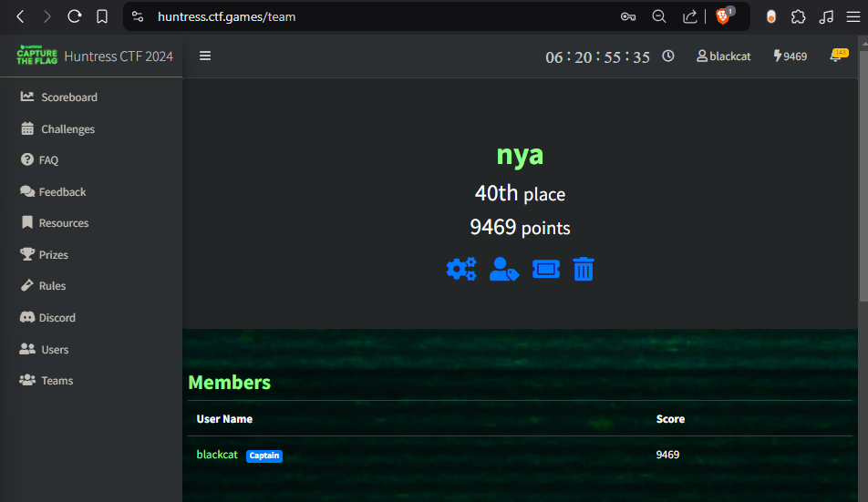Click Huntress CTF 2024 title
Image resolution: width=868 pixels, height=502 pixels.
click(119, 56)
